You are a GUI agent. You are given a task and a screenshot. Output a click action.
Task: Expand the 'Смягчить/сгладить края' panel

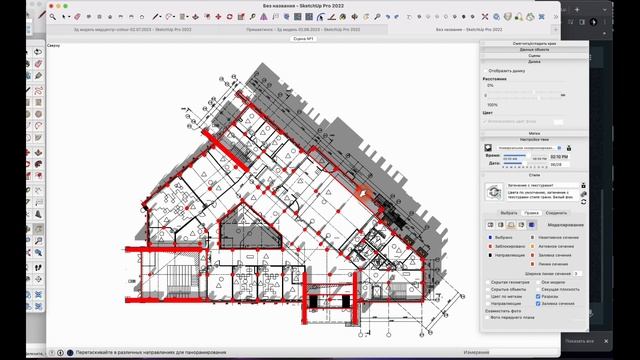pyautogui.click(x=534, y=43)
